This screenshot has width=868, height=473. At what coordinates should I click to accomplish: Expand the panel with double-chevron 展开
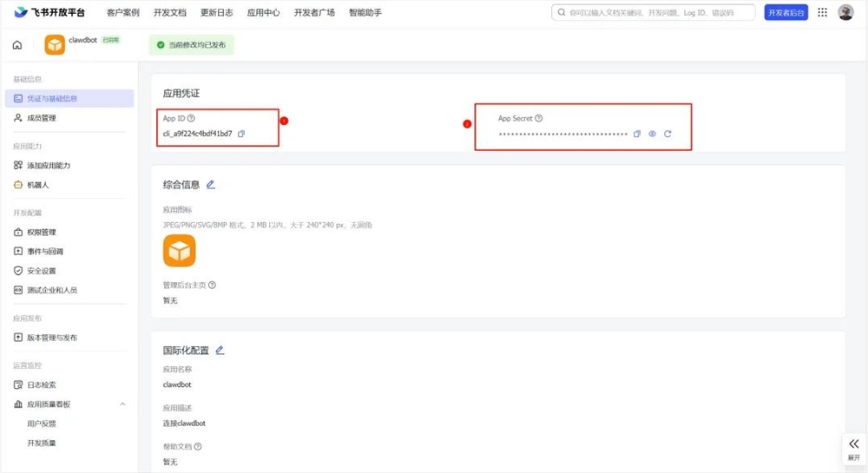point(853,449)
